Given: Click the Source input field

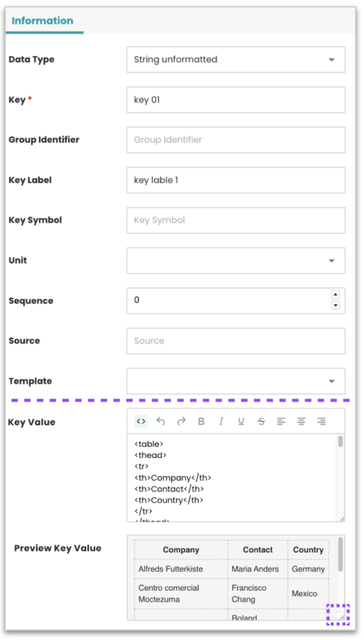Looking at the screenshot, I should 236,341.
